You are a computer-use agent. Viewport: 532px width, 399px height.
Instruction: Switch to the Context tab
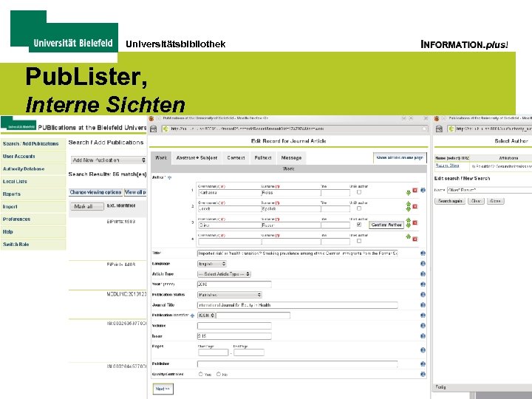pos(236,158)
